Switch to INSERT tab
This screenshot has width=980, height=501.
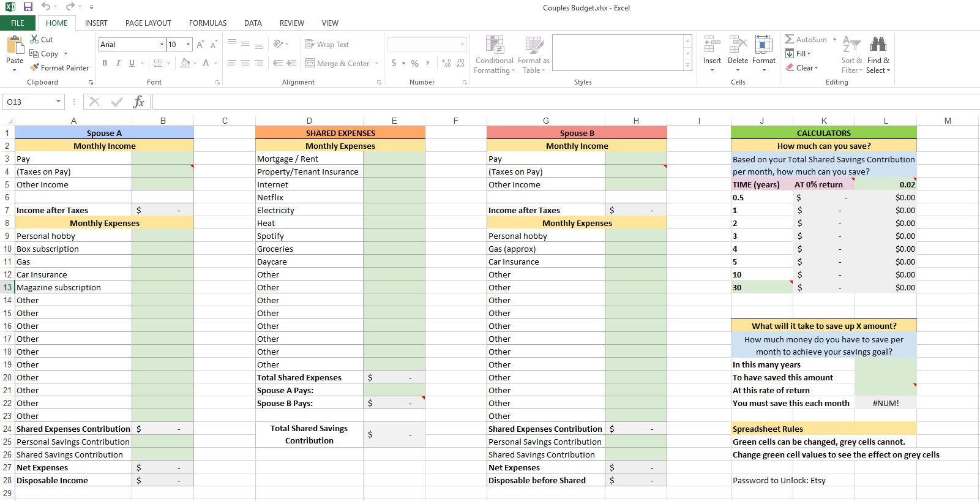[96, 23]
